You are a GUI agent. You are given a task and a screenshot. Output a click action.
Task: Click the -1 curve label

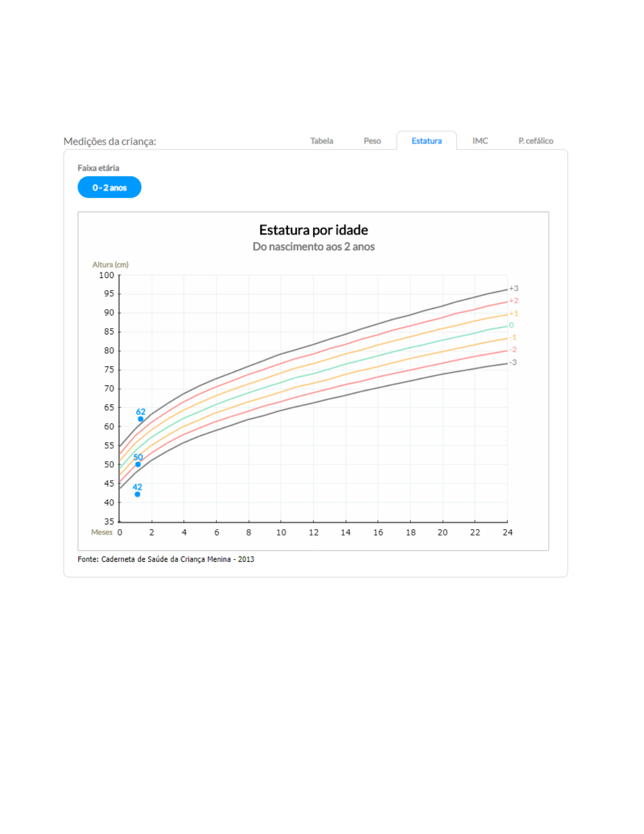tap(512, 337)
